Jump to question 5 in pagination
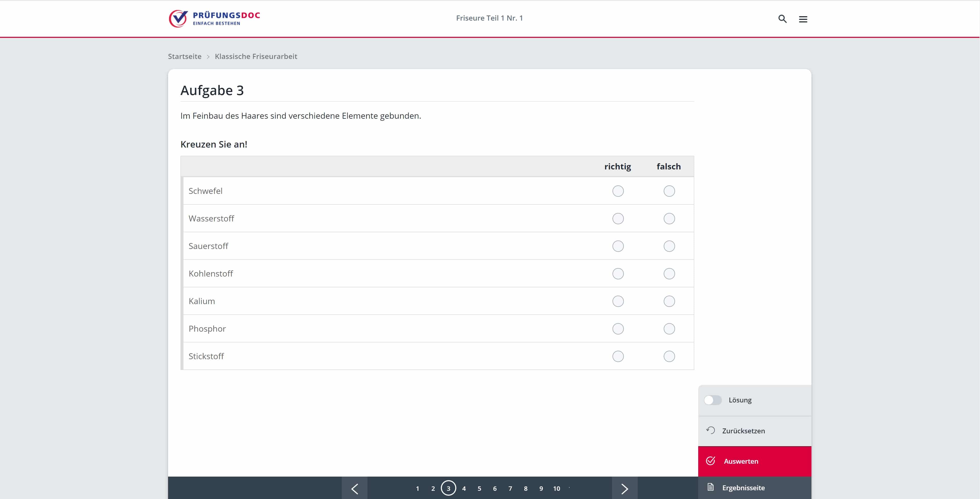This screenshot has height=499, width=980. pos(479,488)
